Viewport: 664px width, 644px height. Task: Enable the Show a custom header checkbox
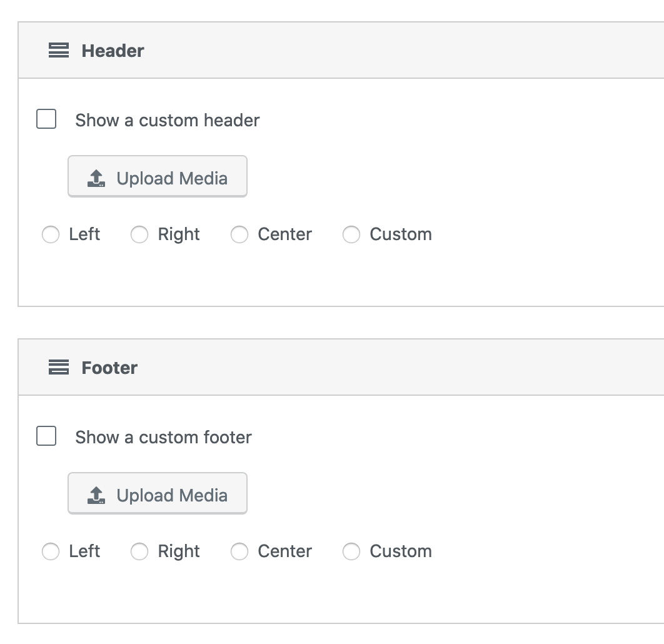pyautogui.click(x=46, y=119)
